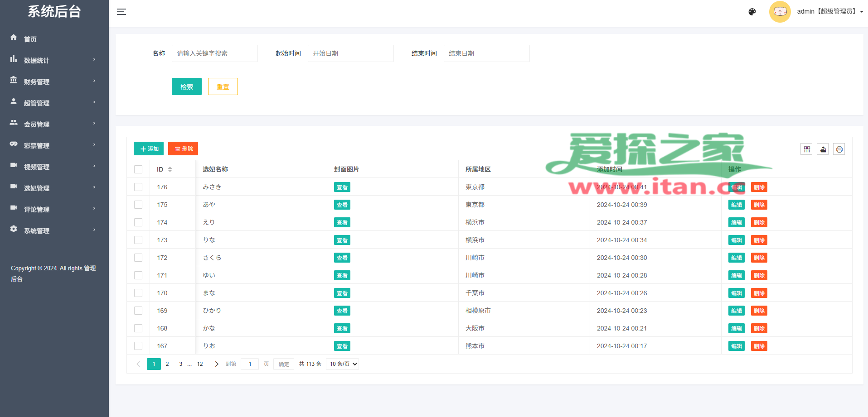Go to next page arrow
The image size is (868, 417).
coord(217,364)
